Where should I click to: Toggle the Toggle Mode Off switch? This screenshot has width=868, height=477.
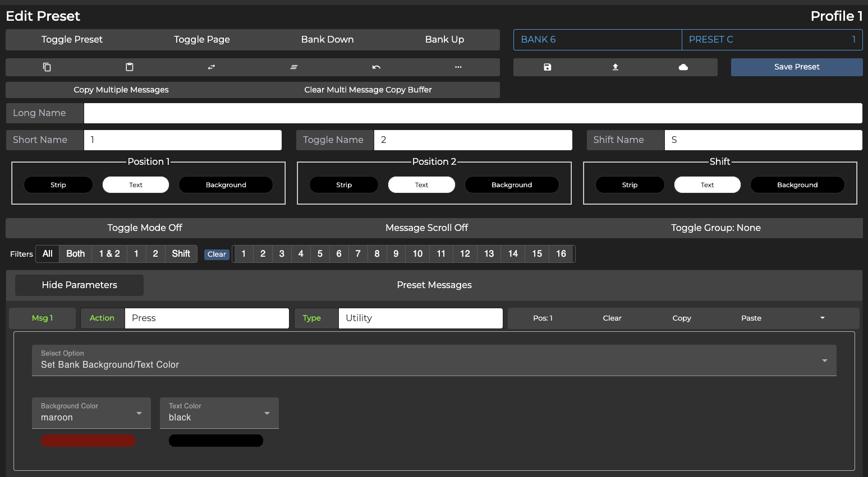pyautogui.click(x=145, y=228)
